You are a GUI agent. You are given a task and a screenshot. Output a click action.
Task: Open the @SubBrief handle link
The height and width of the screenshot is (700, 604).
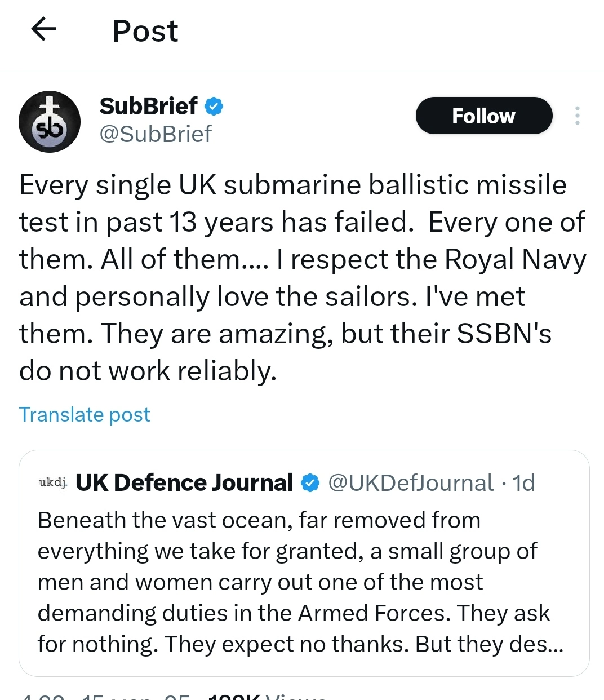(156, 134)
